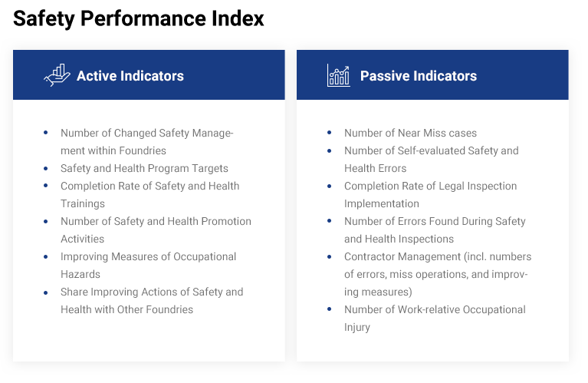The width and height of the screenshot is (588, 383).
Task: Click Completion Rate of Safety and Health Trainings
Action: pos(149,194)
